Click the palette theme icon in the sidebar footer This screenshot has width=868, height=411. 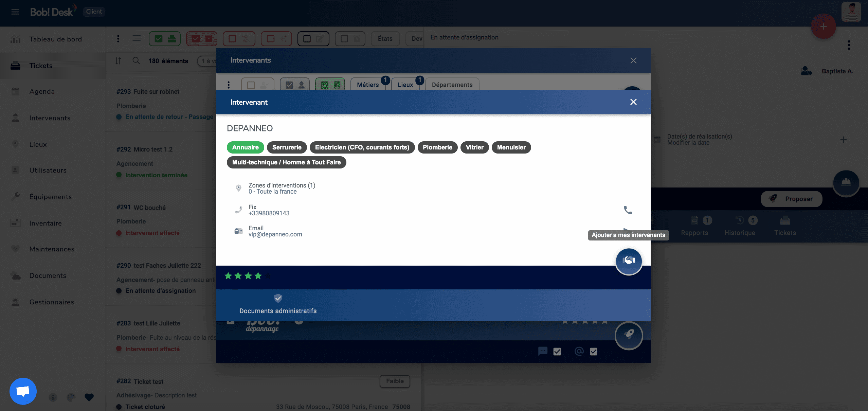(x=71, y=397)
